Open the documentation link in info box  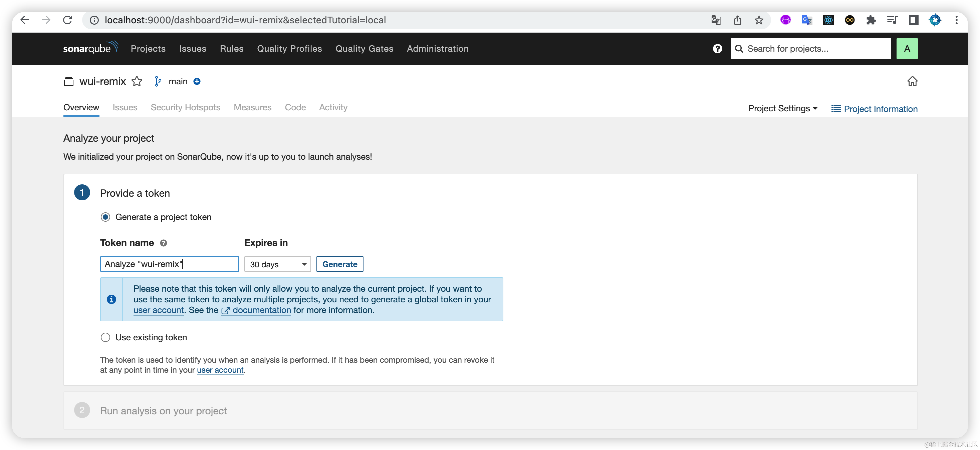[x=261, y=310]
